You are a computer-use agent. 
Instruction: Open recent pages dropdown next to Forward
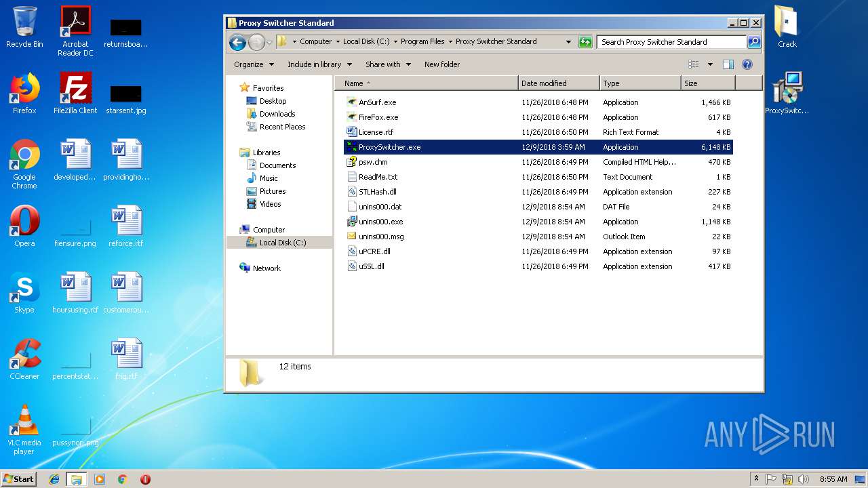[x=269, y=43]
